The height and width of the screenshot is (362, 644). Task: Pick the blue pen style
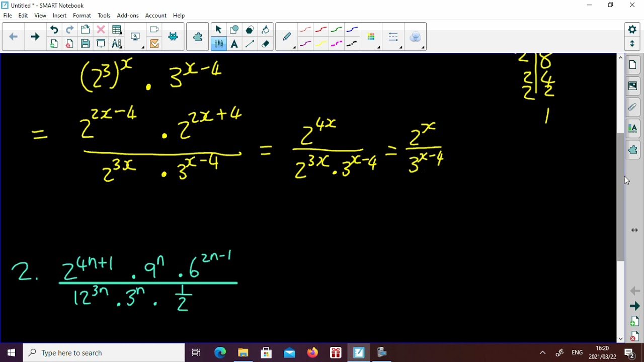click(x=352, y=30)
